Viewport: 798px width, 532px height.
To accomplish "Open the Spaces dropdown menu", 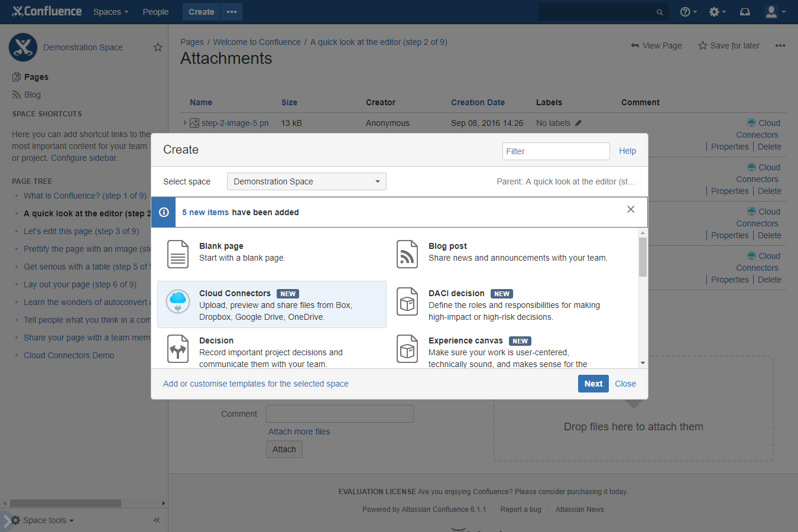I will 111,12.
